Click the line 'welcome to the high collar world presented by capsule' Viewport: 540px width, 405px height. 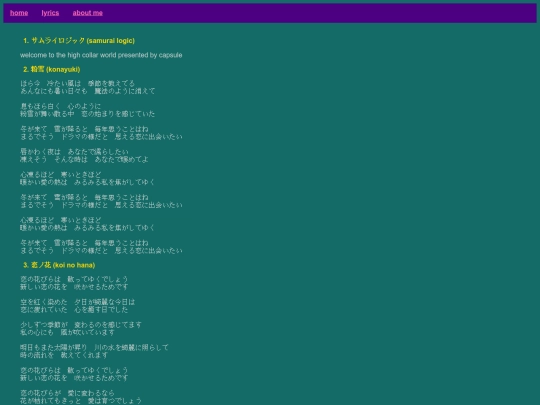pyautogui.click(x=101, y=55)
